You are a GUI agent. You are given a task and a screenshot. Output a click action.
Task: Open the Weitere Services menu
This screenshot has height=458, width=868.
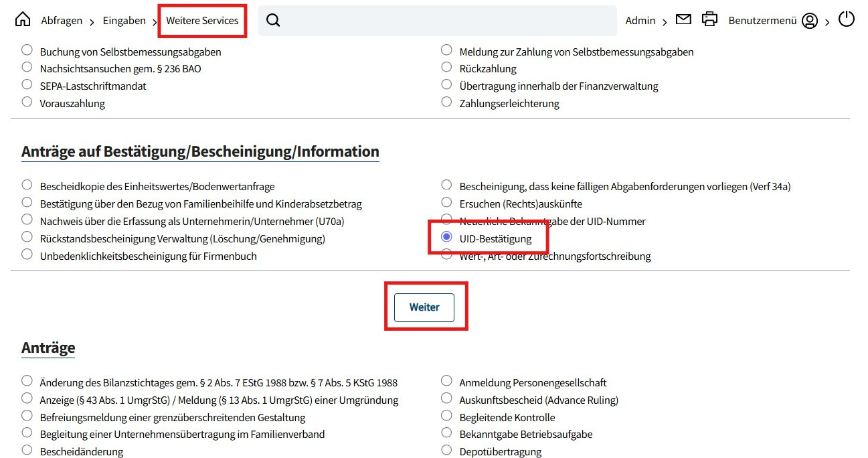(202, 21)
